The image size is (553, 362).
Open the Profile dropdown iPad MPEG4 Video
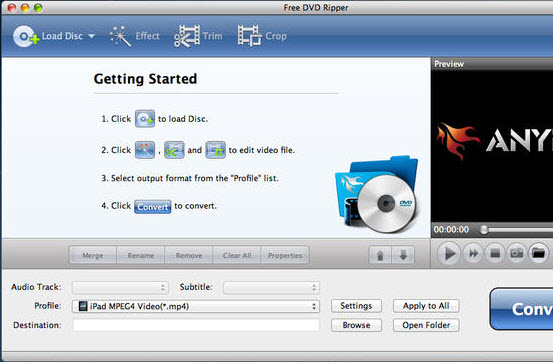point(196,306)
